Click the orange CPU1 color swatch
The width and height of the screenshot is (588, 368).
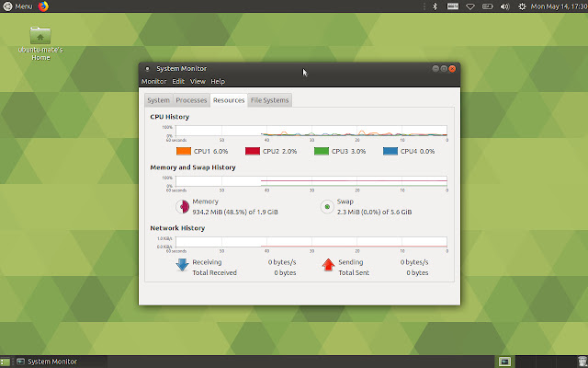click(x=184, y=151)
